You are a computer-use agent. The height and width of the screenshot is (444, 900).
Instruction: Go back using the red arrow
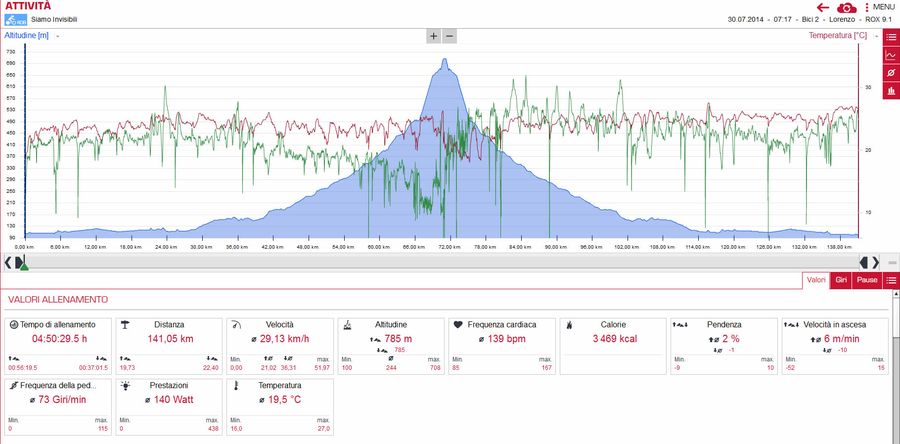(823, 7)
